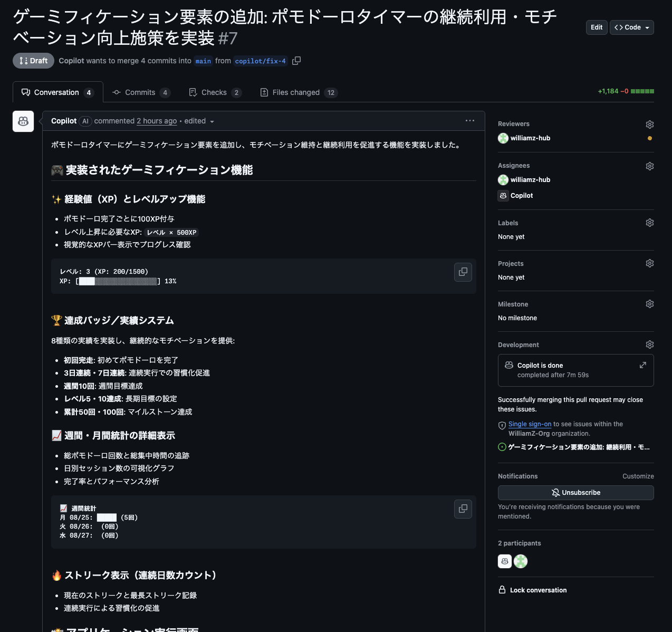Switch to the Commits tab
Image resolution: width=672 pixels, height=632 pixels.
[141, 92]
